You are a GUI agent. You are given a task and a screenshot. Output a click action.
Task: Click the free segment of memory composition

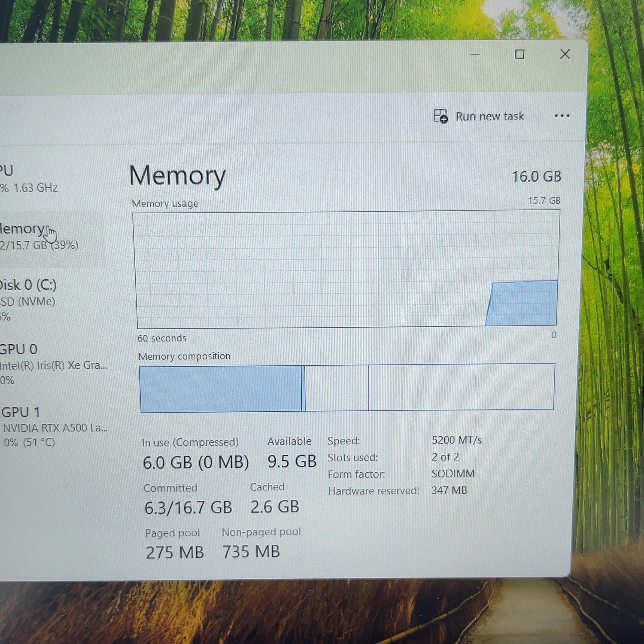[462, 387]
